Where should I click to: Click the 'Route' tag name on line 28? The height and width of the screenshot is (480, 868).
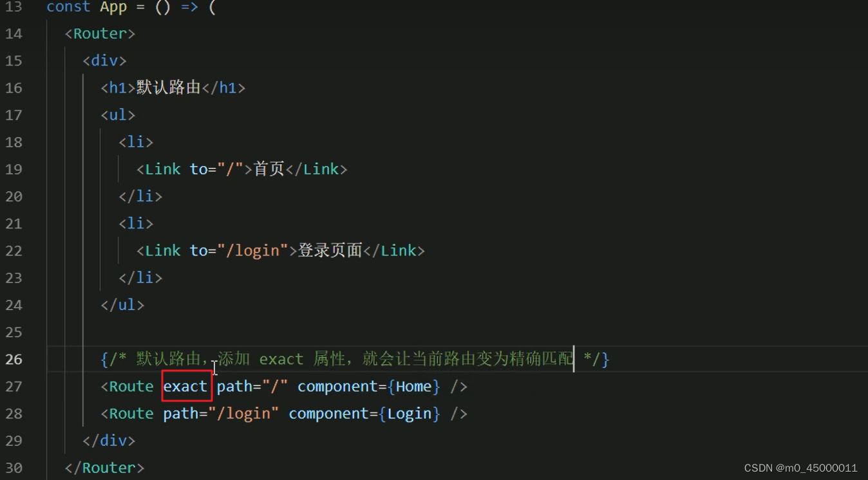131,414
